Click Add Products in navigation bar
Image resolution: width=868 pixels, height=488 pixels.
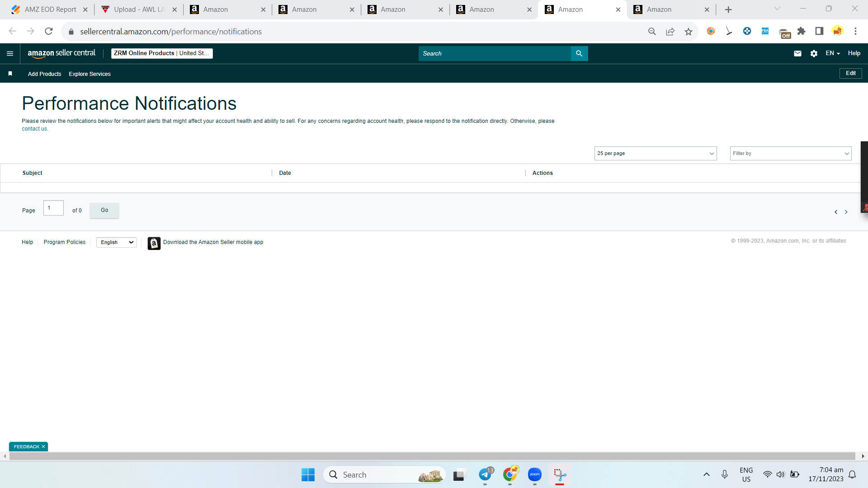tap(44, 74)
